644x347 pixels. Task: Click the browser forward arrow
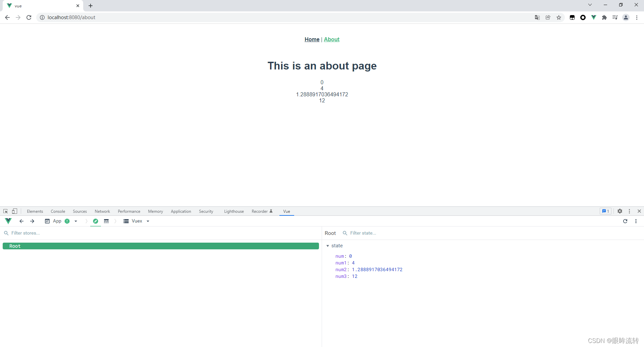(18, 17)
